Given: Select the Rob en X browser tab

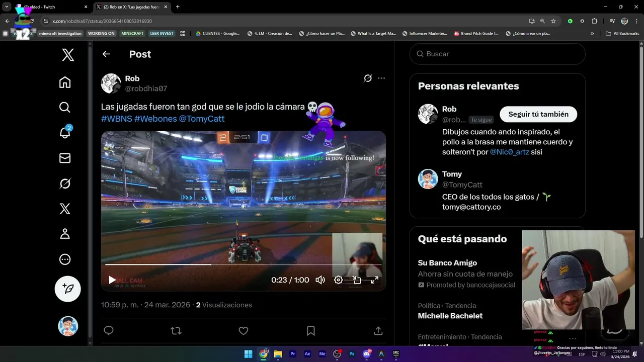Looking at the screenshot, I should tap(132, 7).
